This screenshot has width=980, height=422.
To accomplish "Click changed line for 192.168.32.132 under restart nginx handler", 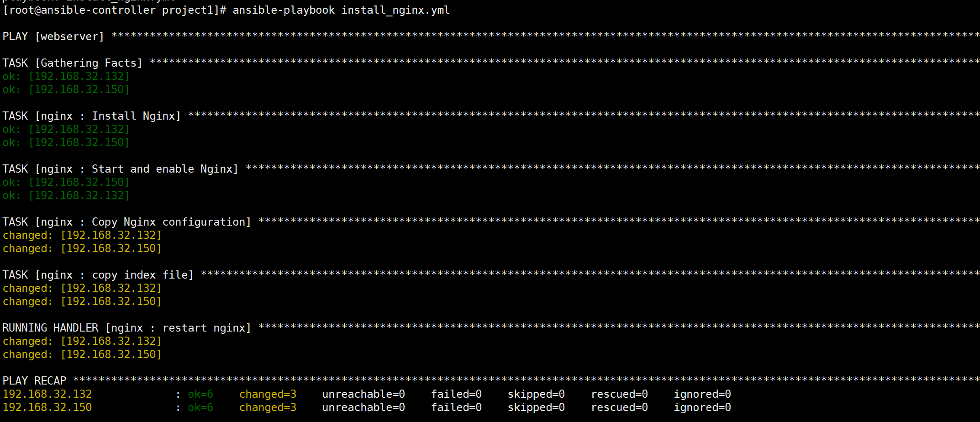I will (x=82, y=341).
